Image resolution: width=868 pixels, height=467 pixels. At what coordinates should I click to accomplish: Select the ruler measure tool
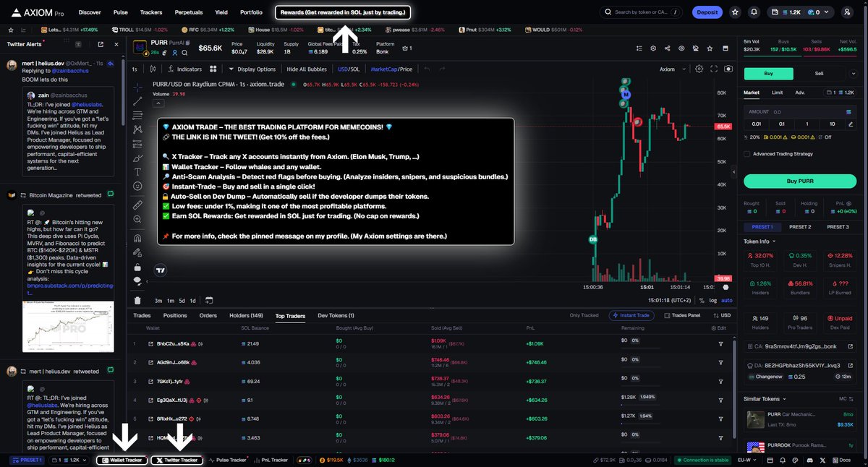click(x=137, y=205)
